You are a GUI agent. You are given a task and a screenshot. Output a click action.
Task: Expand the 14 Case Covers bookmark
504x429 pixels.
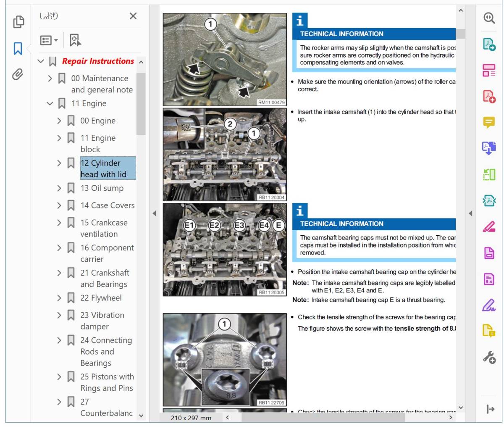click(59, 205)
